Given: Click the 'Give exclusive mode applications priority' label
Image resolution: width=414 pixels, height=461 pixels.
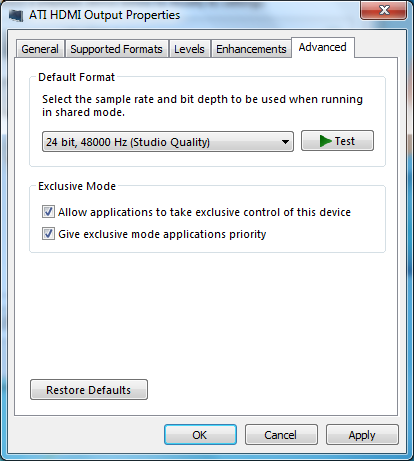Looking at the screenshot, I should 162,234.
